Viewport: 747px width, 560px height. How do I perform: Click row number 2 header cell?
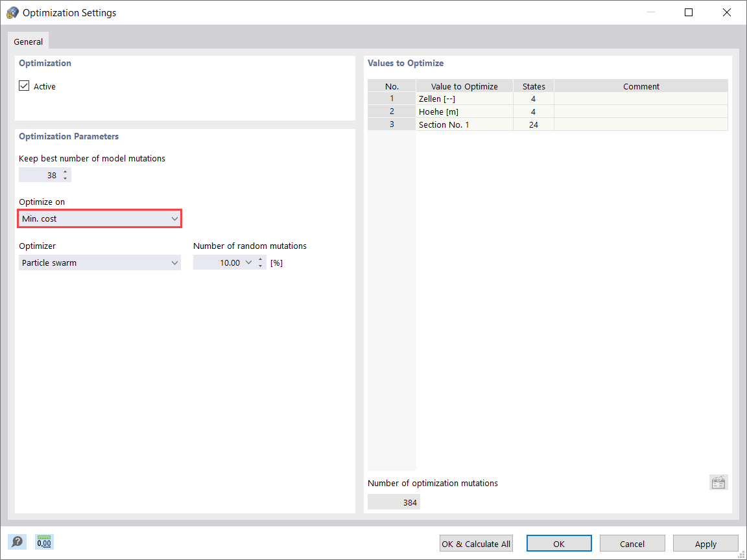(392, 111)
